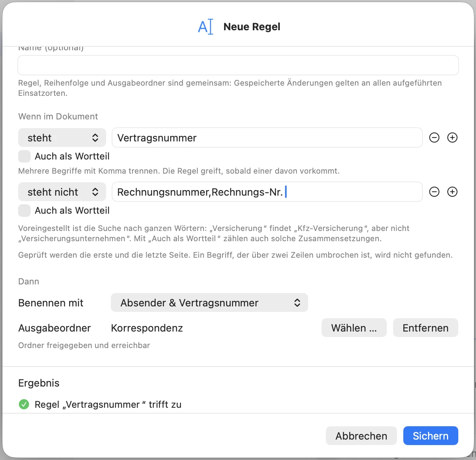Remove the Vertragsnummer condition with minus icon
The height and width of the screenshot is (460, 476).
click(x=434, y=138)
